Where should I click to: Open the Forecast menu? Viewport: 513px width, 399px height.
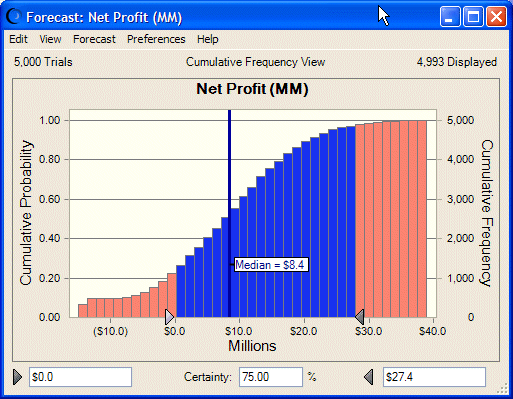(x=94, y=39)
